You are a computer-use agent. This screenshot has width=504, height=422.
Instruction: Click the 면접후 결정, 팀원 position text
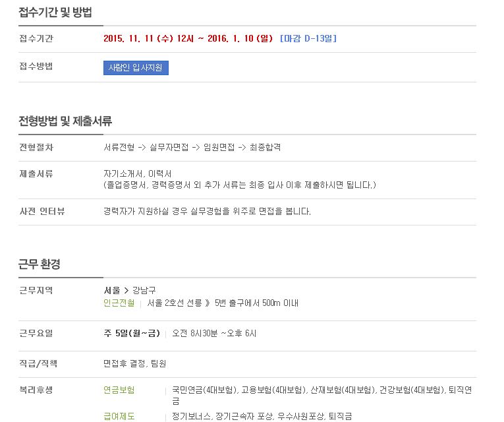pos(134,364)
